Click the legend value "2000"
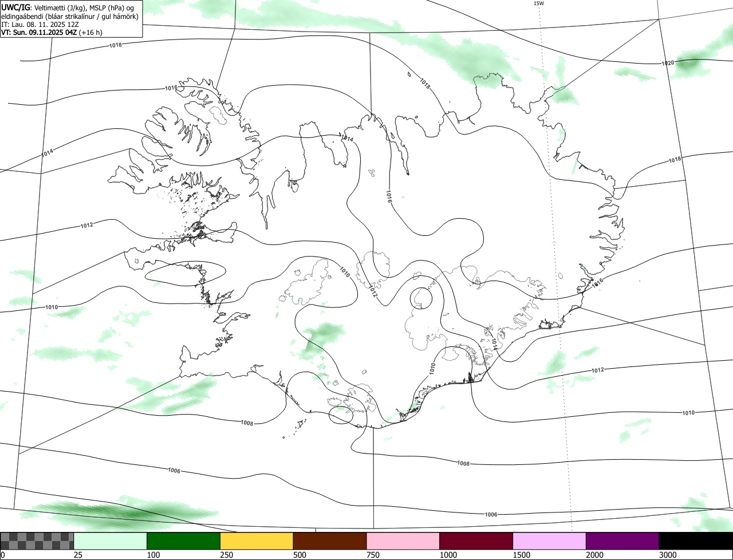This screenshot has height=560, width=733. click(x=594, y=555)
